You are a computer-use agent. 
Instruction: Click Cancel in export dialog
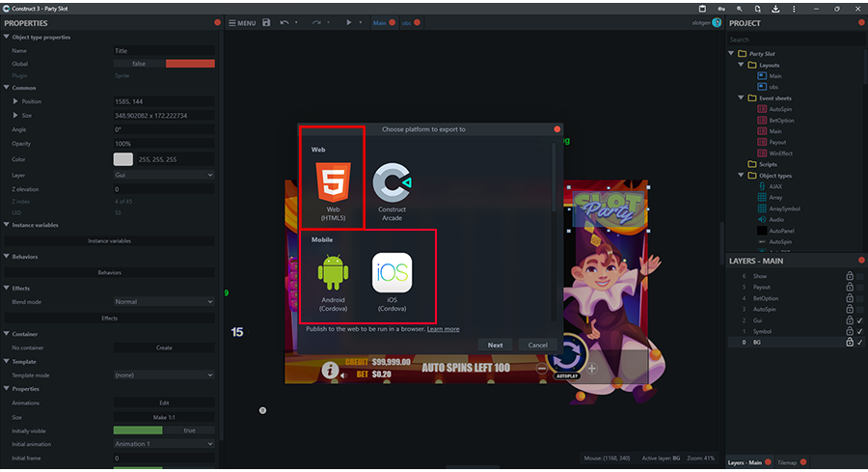pos(537,345)
